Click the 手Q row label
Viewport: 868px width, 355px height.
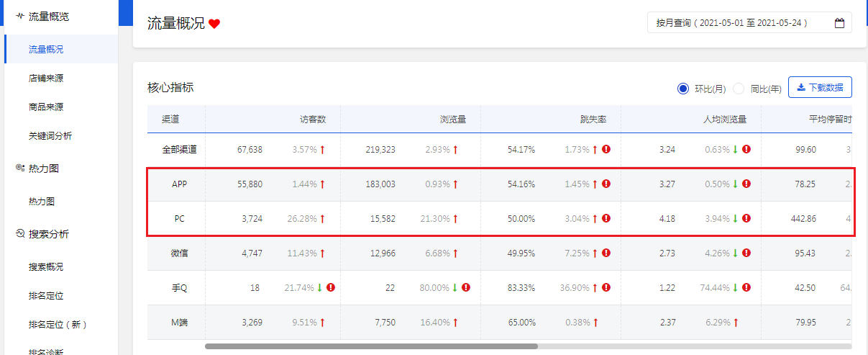(x=179, y=288)
